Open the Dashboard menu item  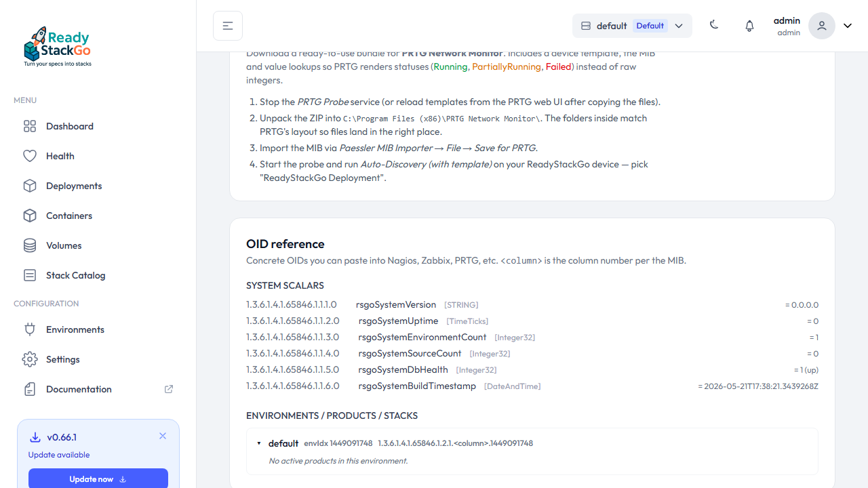(x=98, y=126)
